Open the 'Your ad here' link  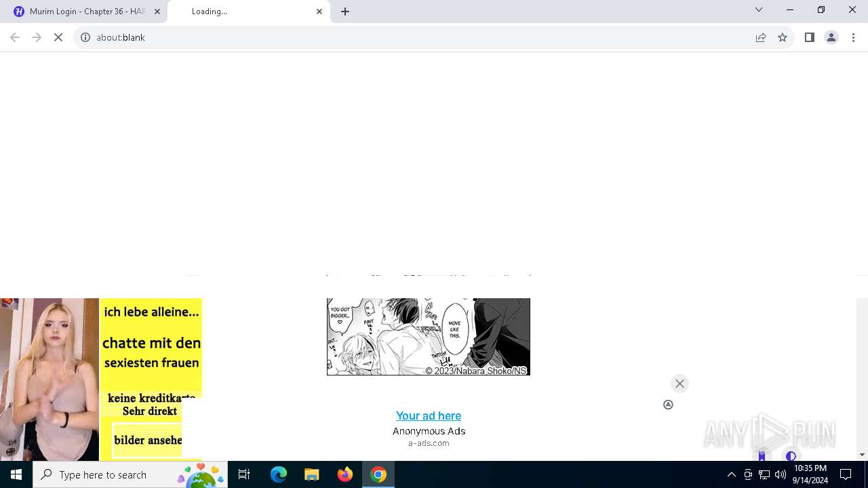(x=429, y=415)
